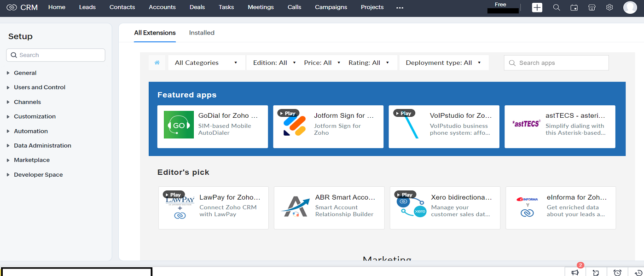This screenshot has height=276, width=644.
Task: Click the Free edition label
Action: 500,5
